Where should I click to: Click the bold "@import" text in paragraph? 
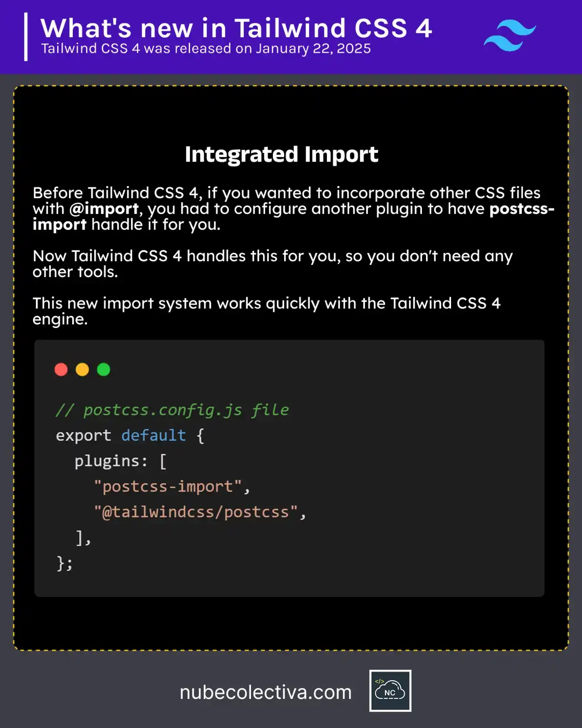pos(104,209)
